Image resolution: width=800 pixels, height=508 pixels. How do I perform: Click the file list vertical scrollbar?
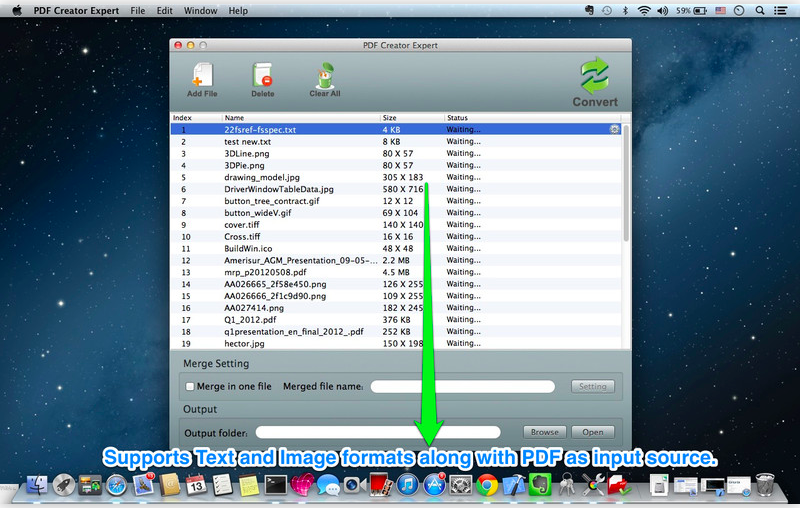click(x=626, y=184)
